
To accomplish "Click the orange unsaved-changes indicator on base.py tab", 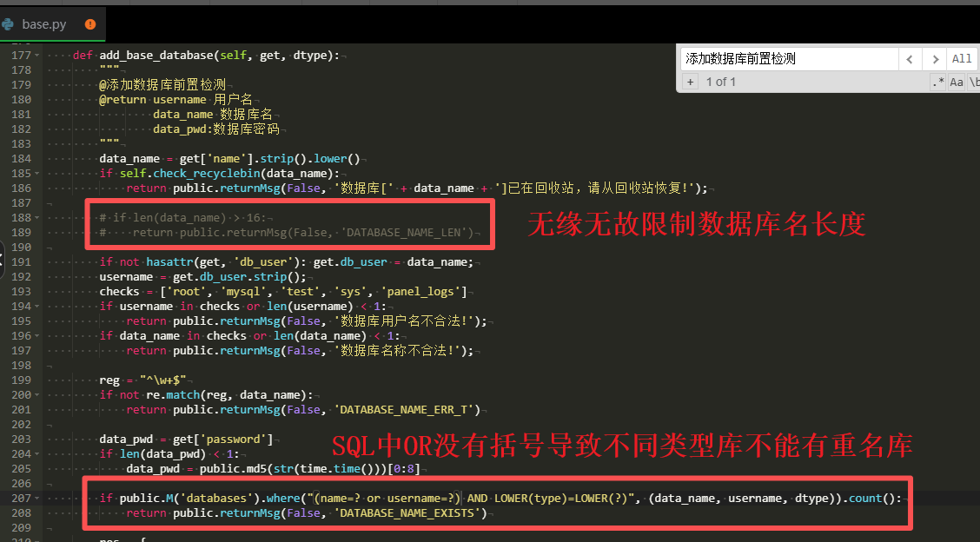I will point(89,25).
